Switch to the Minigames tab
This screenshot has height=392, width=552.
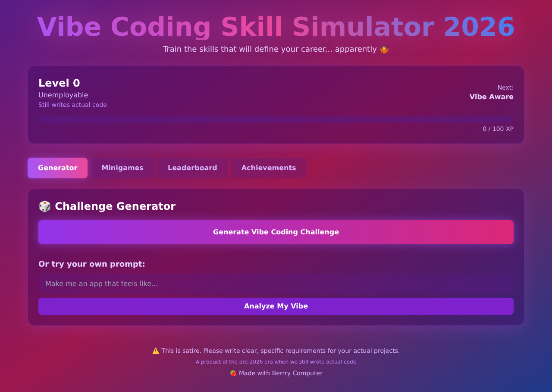pyautogui.click(x=122, y=168)
